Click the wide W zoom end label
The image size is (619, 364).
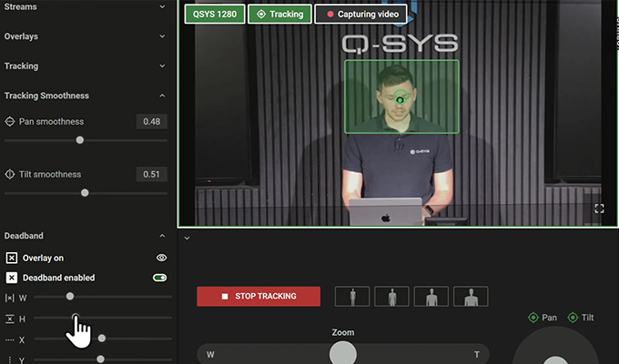tap(210, 355)
